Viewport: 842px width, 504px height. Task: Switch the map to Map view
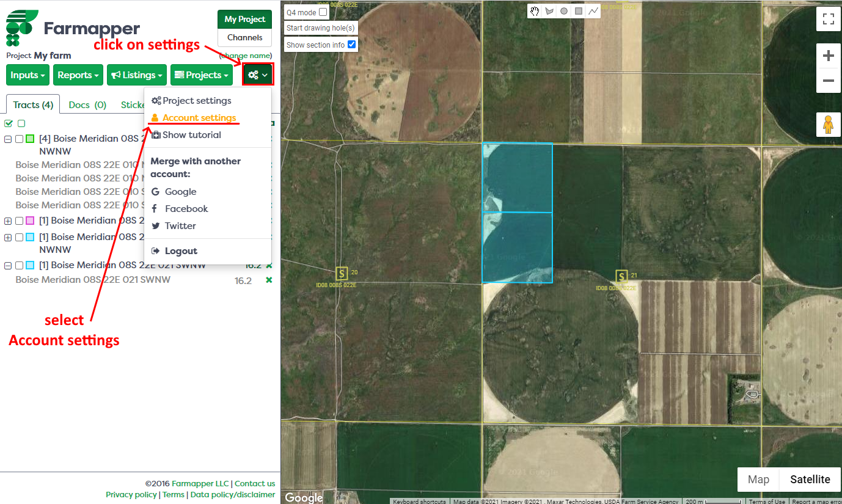coord(758,480)
